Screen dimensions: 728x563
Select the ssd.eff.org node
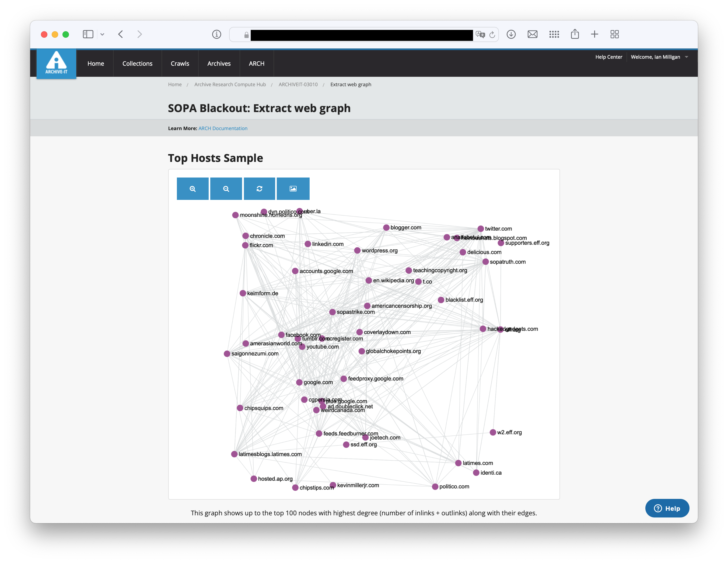click(346, 444)
